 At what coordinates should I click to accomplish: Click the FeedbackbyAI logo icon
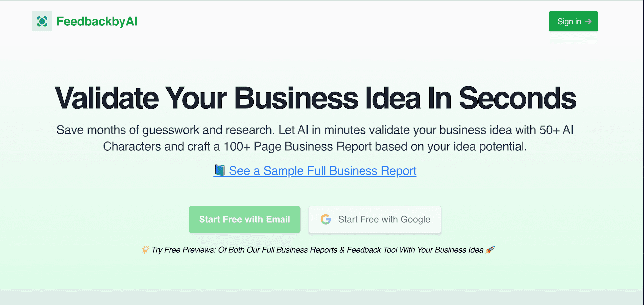pyautogui.click(x=42, y=22)
